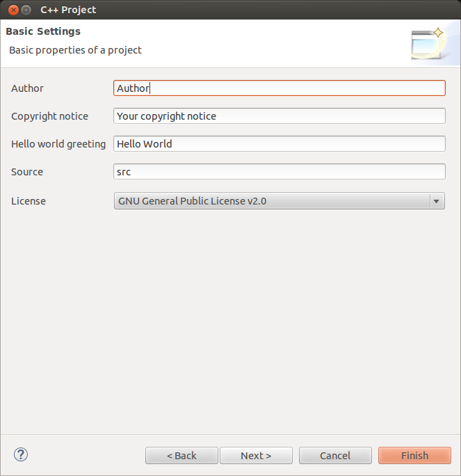Click the Copyright notice label

click(x=50, y=116)
